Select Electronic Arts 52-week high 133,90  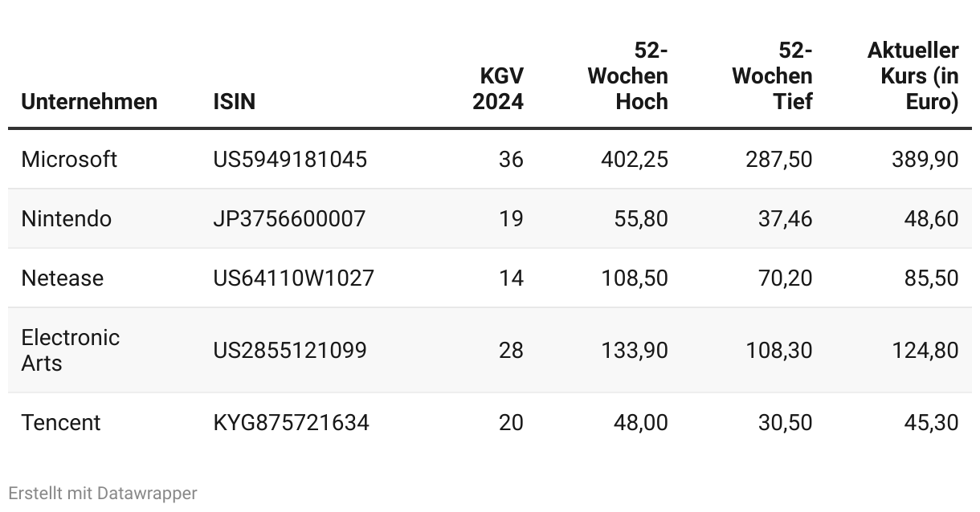(635, 350)
